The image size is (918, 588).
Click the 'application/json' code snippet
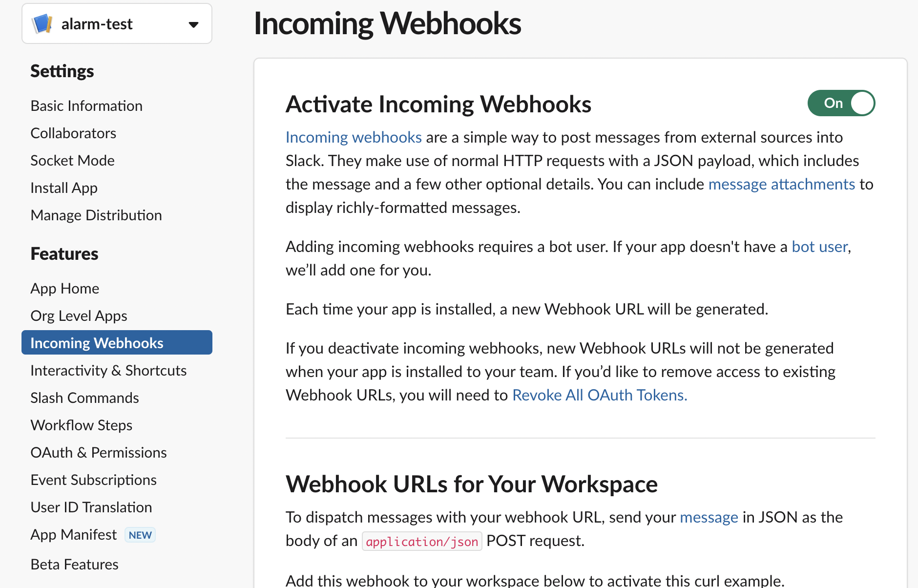[422, 541]
